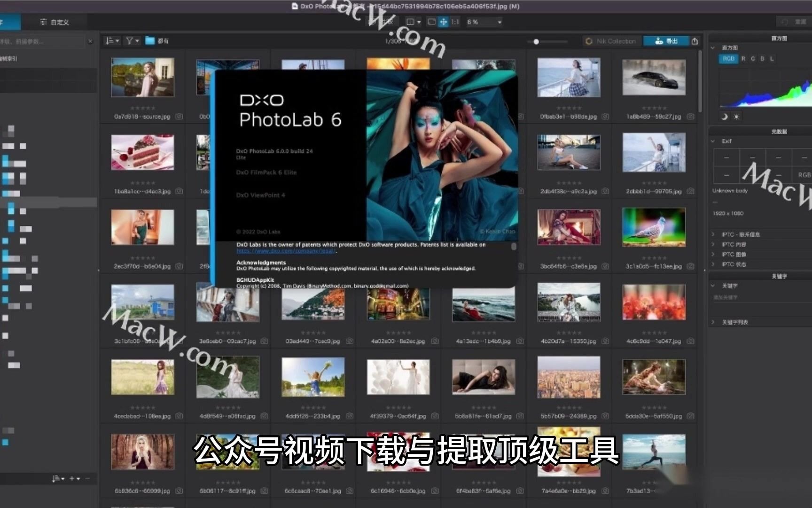Toggle the shadow clipping moon icon under the histogram
The height and width of the screenshot is (508, 812).
pos(725,116)
